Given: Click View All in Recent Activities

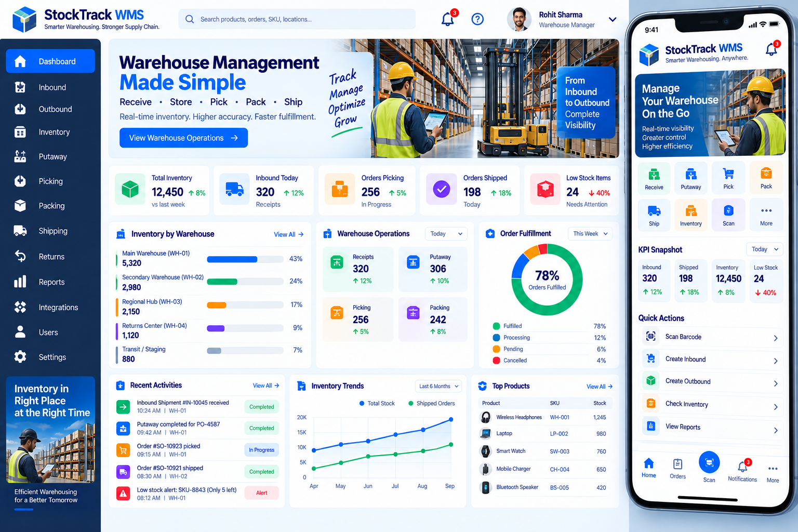Looking at the screenshot, I should [266, 385].
